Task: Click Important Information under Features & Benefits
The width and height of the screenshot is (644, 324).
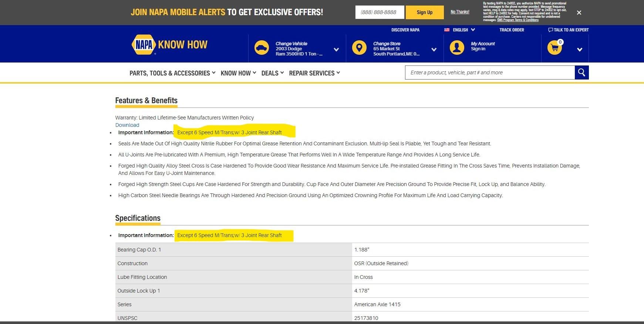Action: [146, 132]
